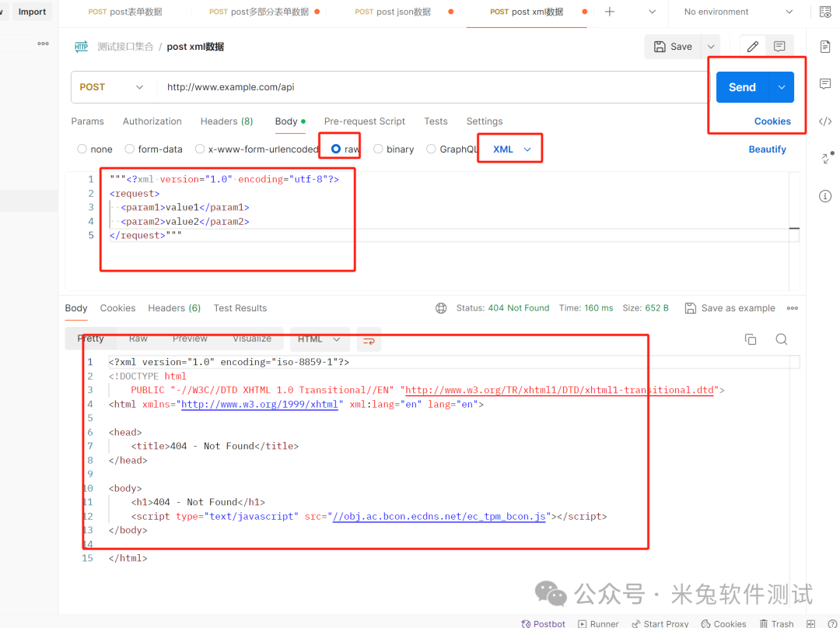Open the Params tab
The width and height of the screenshot is (840, 628).
point(87,121)
